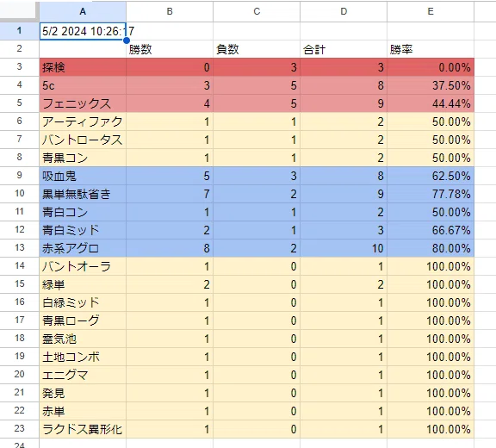
Task: Select the 青黒コン cell
Action: 83,158
